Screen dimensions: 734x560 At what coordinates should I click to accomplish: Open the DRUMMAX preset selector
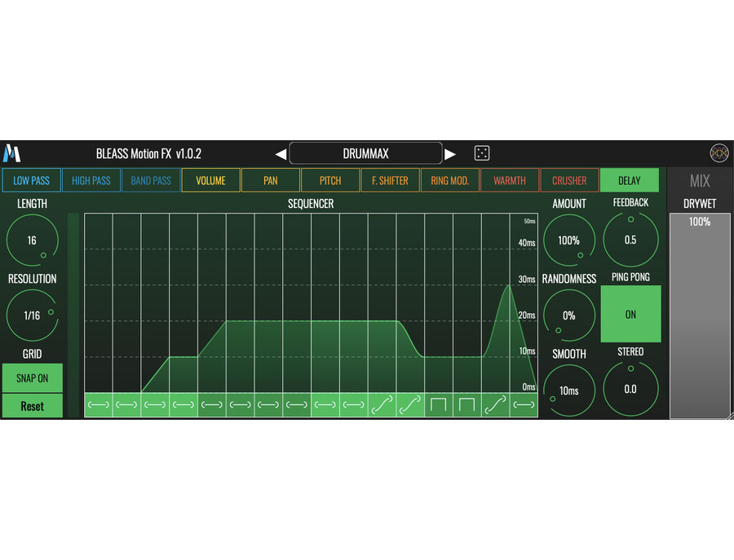pos(365,153)
